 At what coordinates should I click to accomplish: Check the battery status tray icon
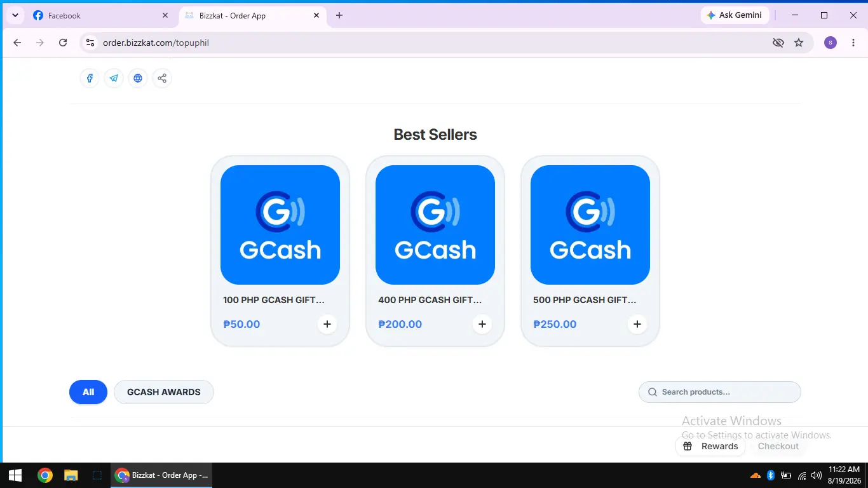(x=786, y=475)
